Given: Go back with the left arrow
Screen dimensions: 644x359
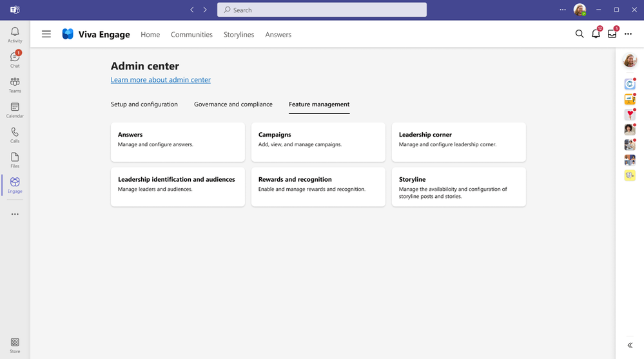Looking at the screenshot, I should pyautogui.click(x=192, y=10).
